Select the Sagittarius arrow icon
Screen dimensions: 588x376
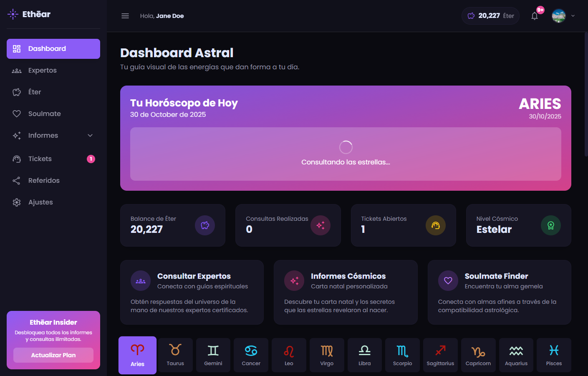(x=440, y=351)
